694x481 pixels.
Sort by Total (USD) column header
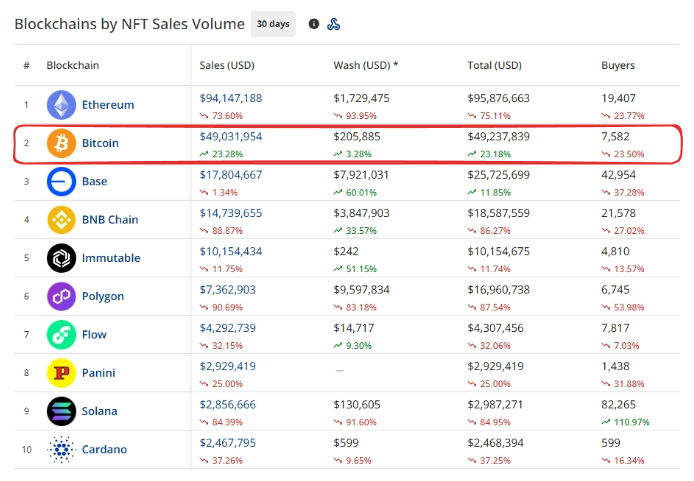[495, 65]
